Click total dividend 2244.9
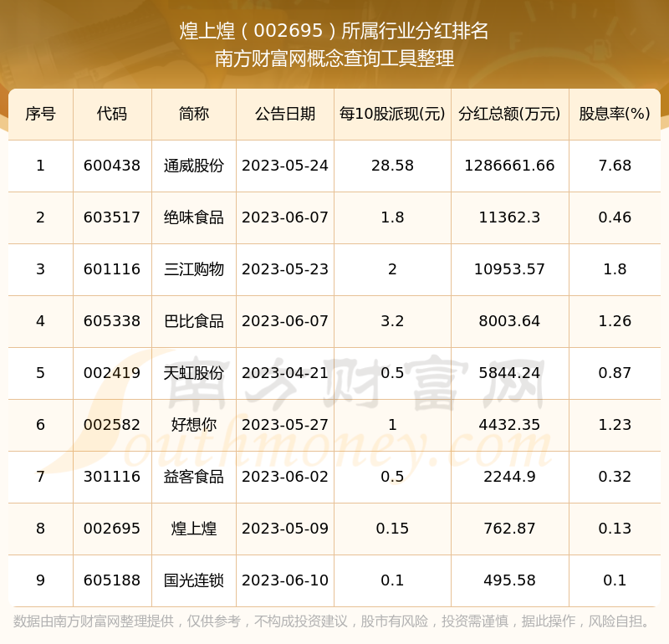 (x=510, y=477)
